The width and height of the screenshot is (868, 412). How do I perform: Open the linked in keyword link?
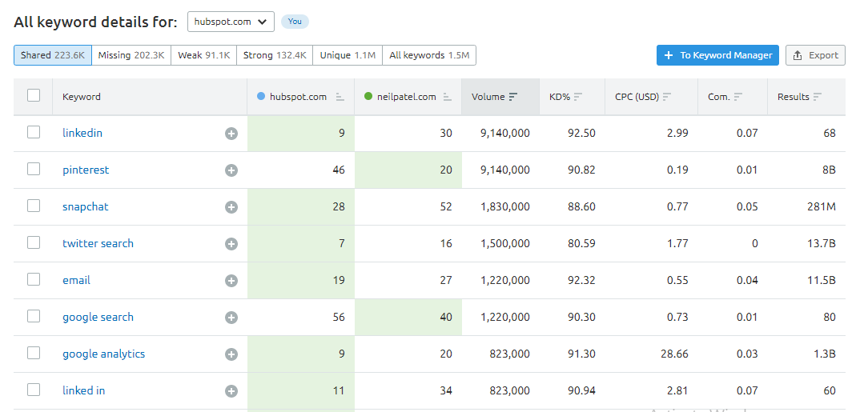[x=83, y=390]
